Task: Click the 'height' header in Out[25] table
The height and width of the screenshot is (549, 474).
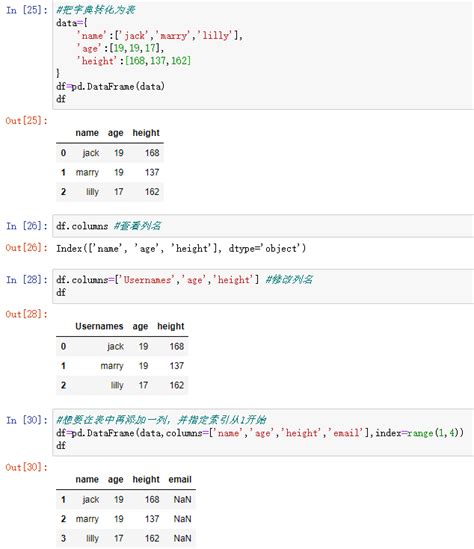Action: click(146, 133)
